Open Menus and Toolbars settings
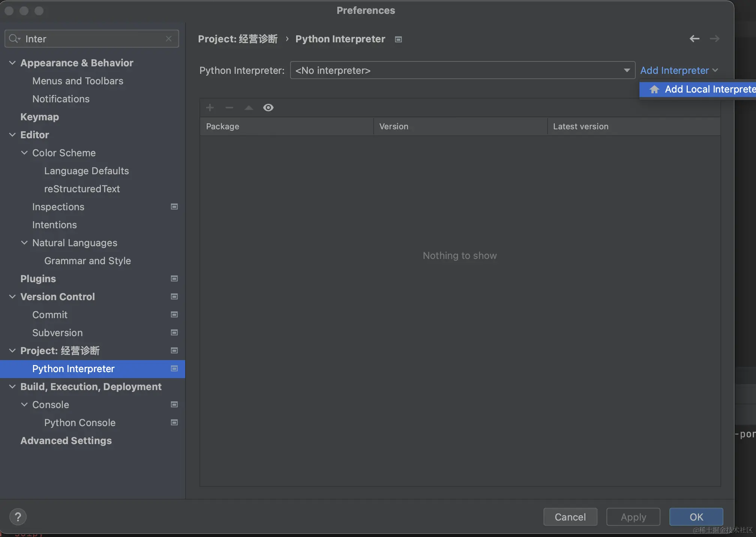The height and width of the screenshot is (537, 756). 78,81
